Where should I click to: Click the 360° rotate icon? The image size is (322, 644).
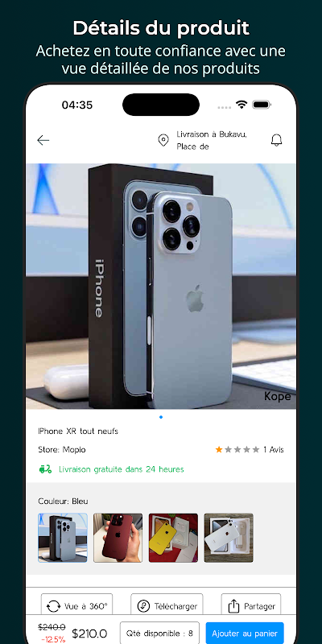[53, 606]
